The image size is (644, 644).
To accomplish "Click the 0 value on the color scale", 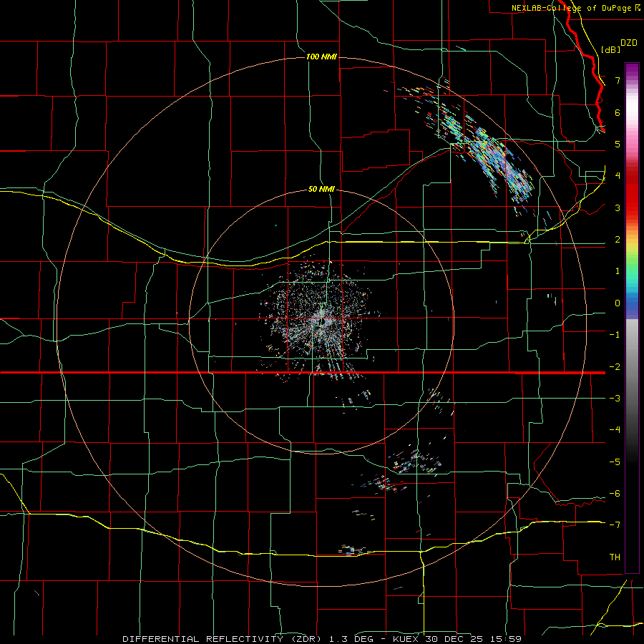I will tap(618, 303).
